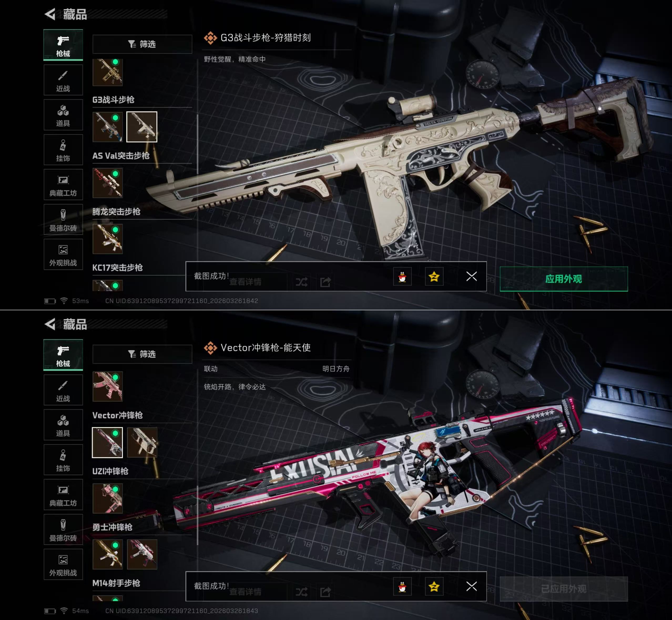The height and width of the screenshot is (620, 672).
Task: Select the second G3战斗步枪 ivory skin thumbnail
Action: [x=142, y=127]
